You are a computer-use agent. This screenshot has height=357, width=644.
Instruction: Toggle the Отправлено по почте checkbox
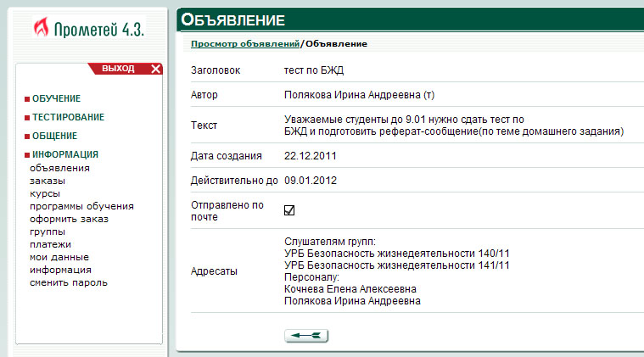tap(289, 210)
